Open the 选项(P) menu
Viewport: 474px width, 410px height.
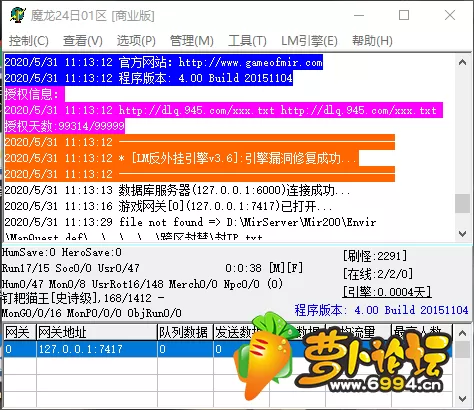click(x=136, y=41)
